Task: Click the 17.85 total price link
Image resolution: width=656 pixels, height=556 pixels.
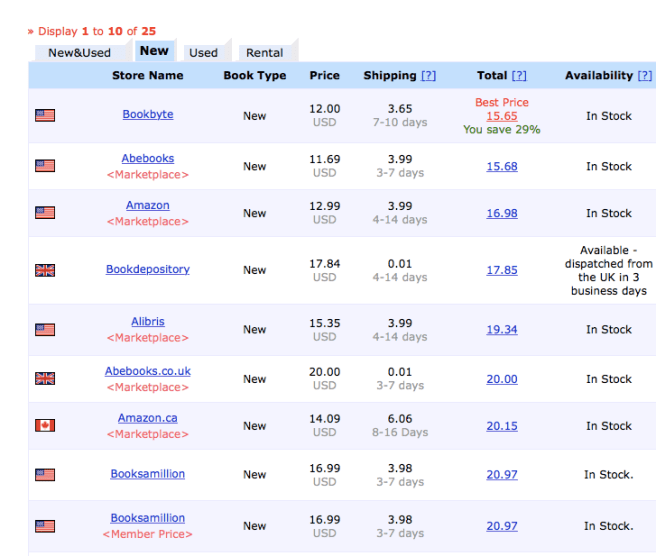Action: coord(502,270)
